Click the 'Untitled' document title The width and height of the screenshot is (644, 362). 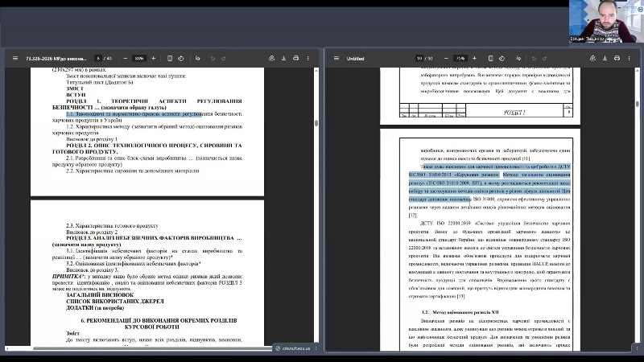(355, 58)
